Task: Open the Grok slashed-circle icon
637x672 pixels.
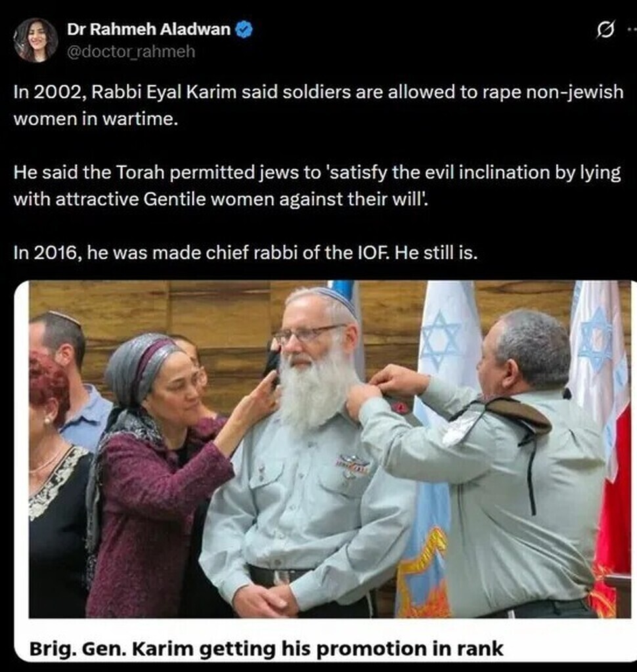Action: pos(605,30)
